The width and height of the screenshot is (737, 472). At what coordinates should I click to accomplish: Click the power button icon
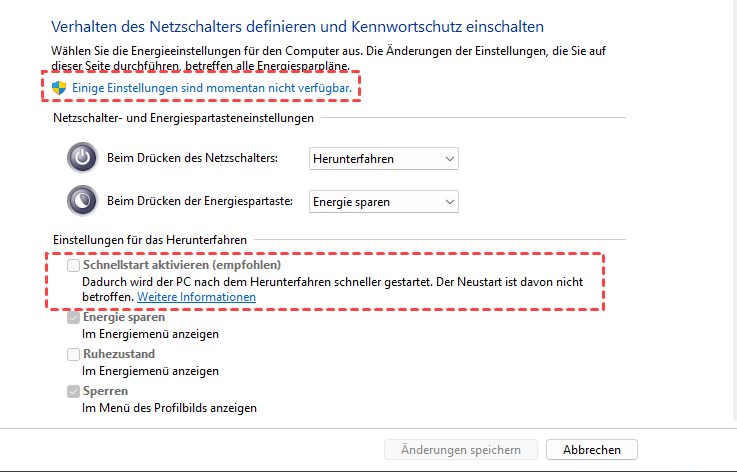click(x=82, y=159)
